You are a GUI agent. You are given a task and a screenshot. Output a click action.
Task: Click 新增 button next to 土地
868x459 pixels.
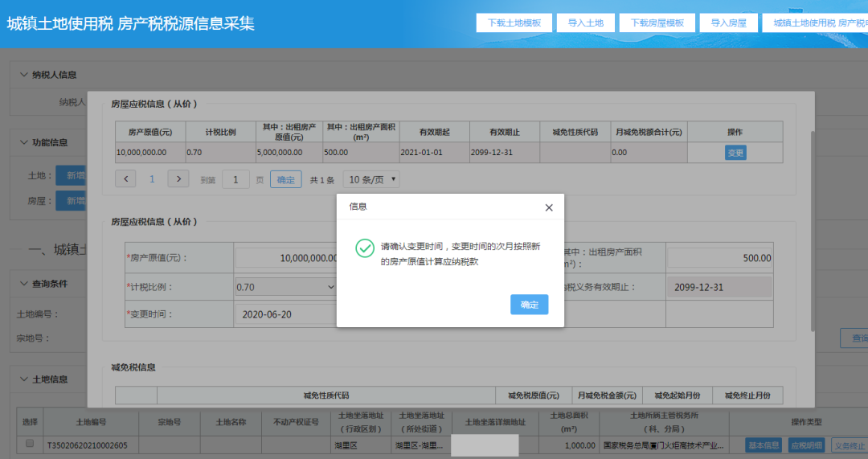pos(72,175)
